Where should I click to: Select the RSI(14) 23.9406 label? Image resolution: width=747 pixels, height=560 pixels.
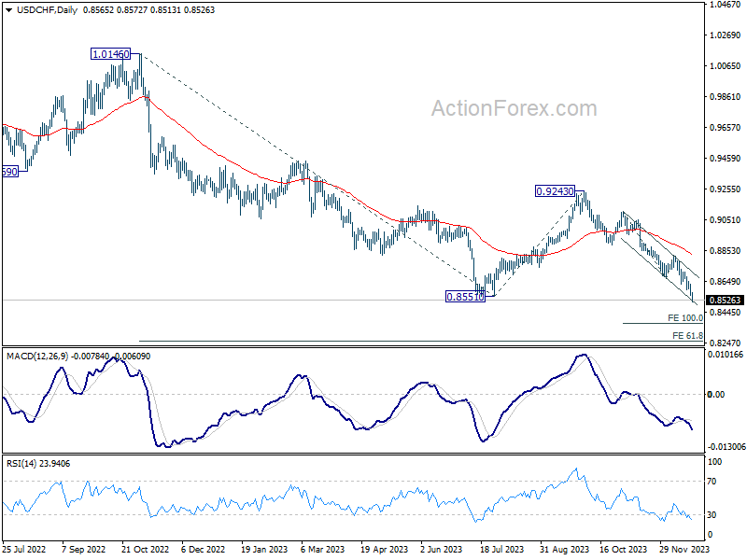pos(38,463)
